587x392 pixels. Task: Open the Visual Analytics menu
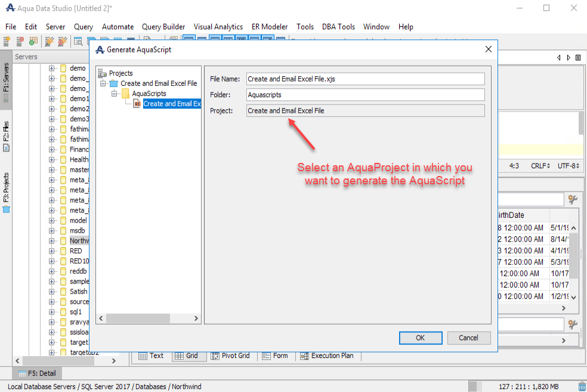pos(218,27)
